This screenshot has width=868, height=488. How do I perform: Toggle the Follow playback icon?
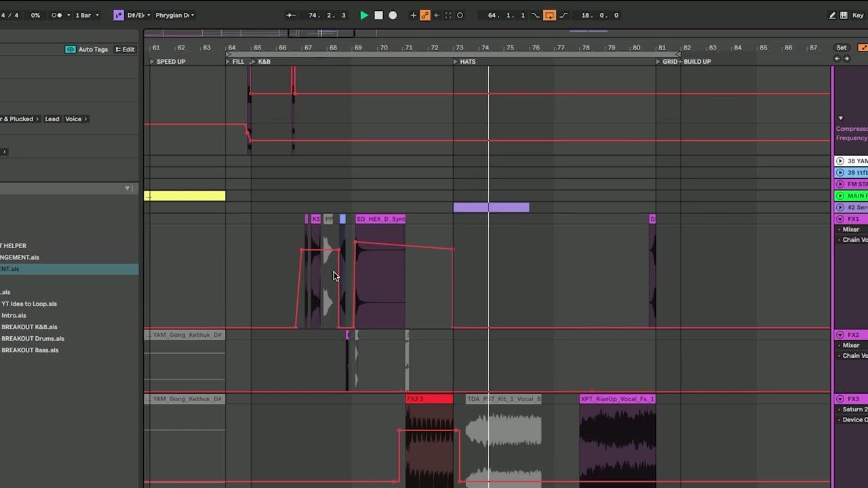pos(291,15)
